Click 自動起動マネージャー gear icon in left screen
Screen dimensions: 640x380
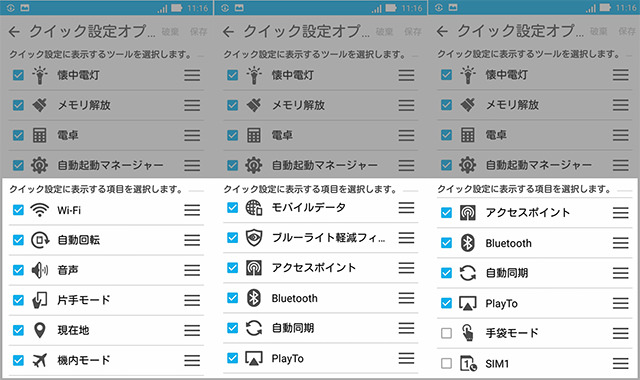click(40, 165)
